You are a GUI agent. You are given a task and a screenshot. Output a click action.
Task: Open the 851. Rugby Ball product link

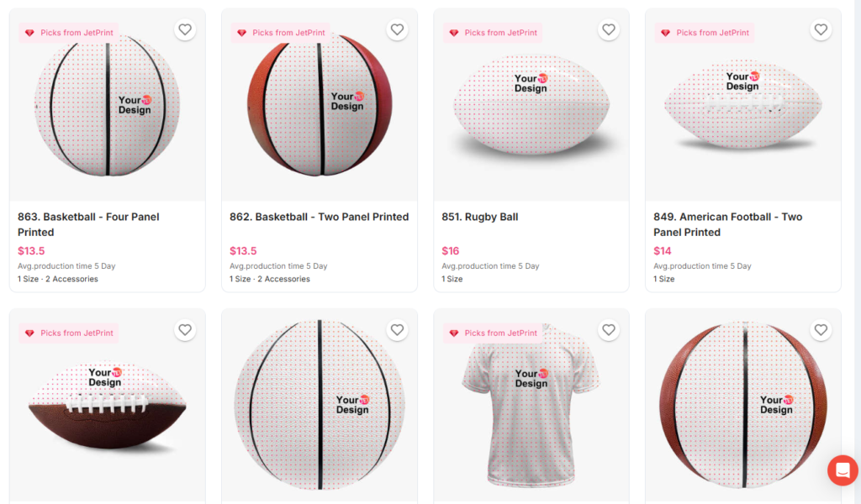480,217
